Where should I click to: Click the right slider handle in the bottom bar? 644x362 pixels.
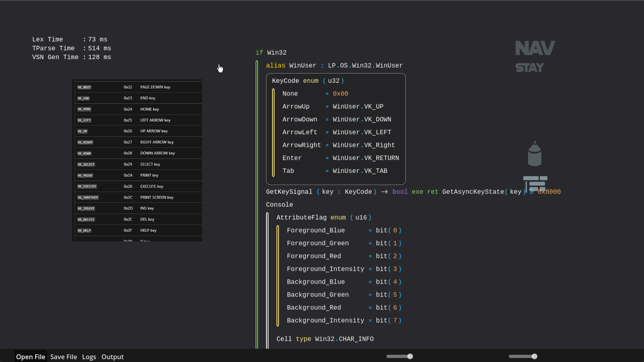534,356
